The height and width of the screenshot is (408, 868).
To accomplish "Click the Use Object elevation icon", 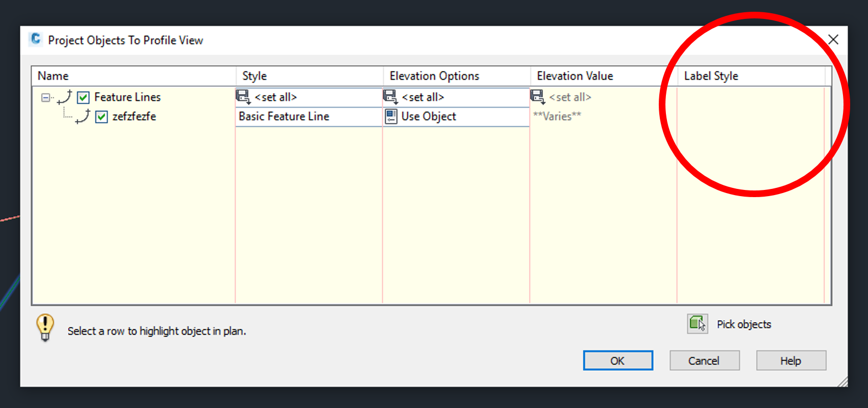I will point(391,116).
